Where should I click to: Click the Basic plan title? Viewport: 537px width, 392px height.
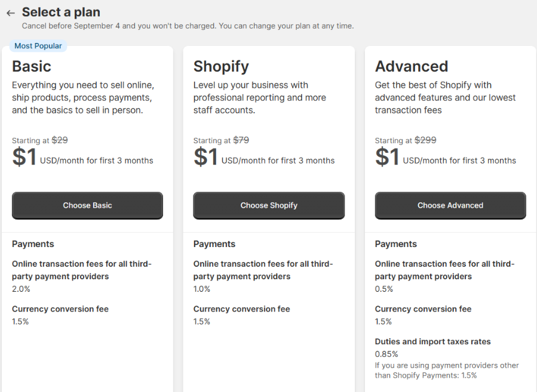tap(32, 66)
